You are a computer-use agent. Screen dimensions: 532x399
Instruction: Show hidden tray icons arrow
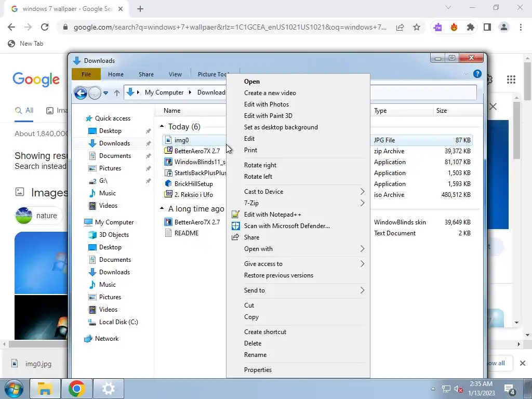[x=433, y=389]
